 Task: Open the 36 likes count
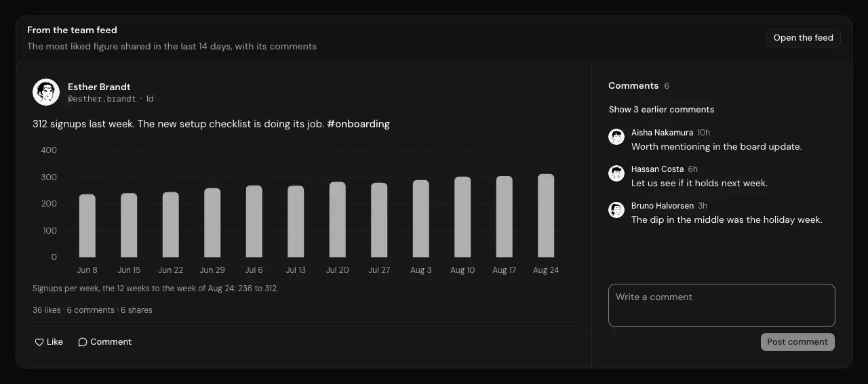point(47,310)
